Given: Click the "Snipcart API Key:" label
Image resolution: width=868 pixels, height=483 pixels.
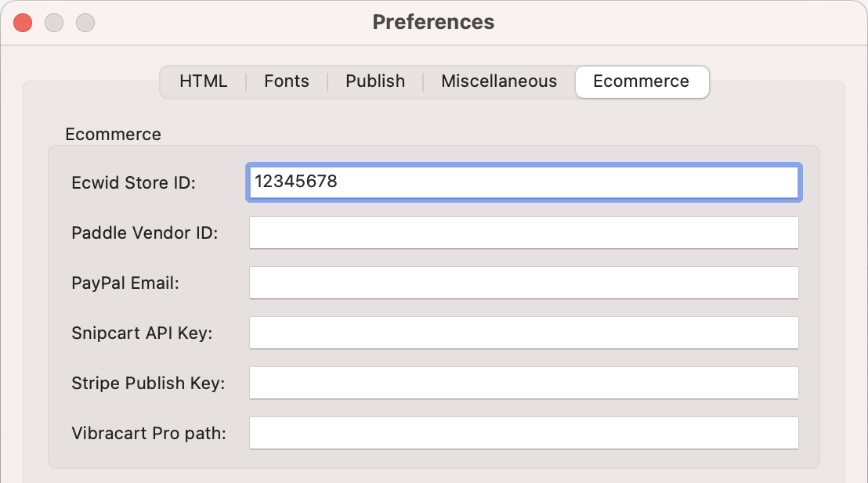Looking at the screenshot, I should [x=142, y=333].
